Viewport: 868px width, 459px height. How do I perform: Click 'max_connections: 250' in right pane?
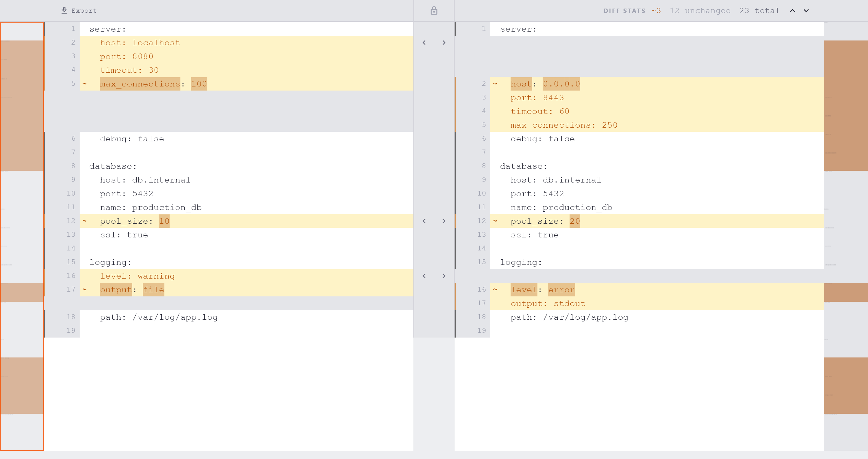coord(564,125)
